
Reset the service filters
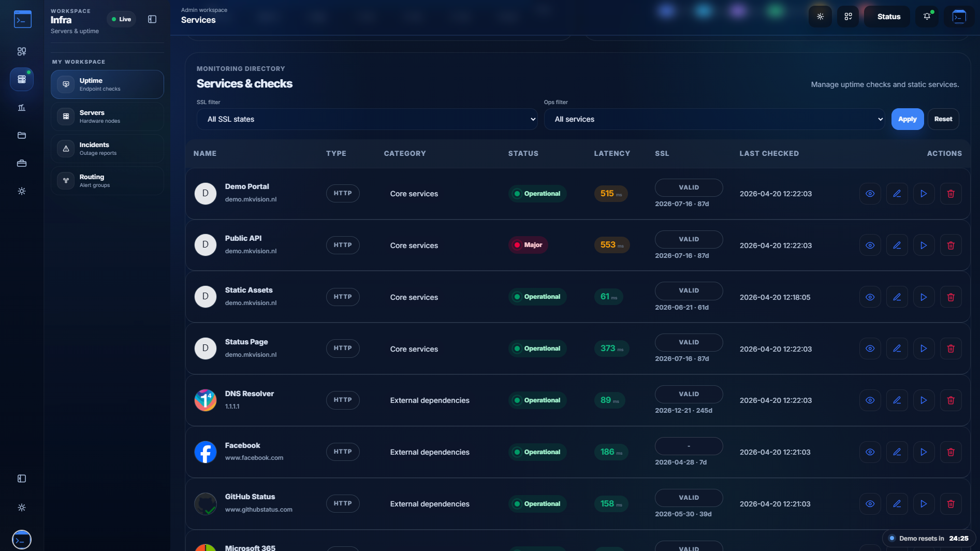pos(943,119)
